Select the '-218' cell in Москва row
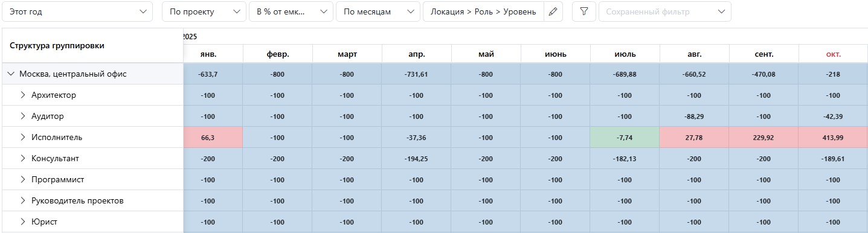The height and width of the screenshot is (233, 868). click(834, 74)
